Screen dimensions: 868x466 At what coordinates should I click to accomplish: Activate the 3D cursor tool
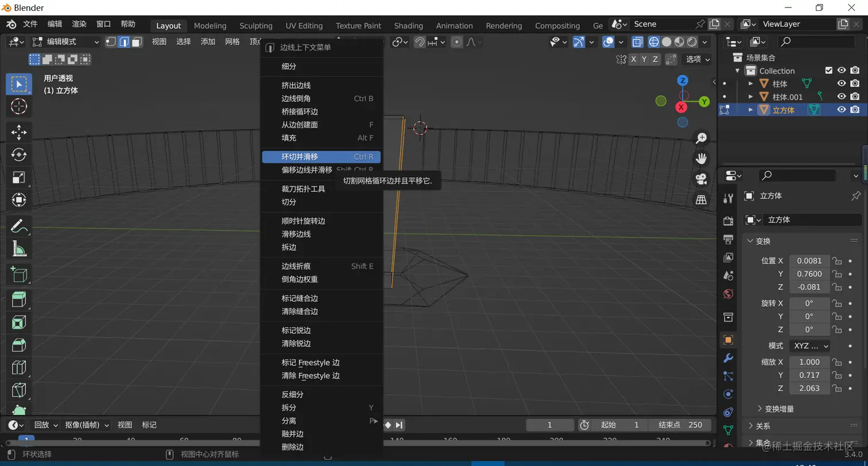[19, 106]
